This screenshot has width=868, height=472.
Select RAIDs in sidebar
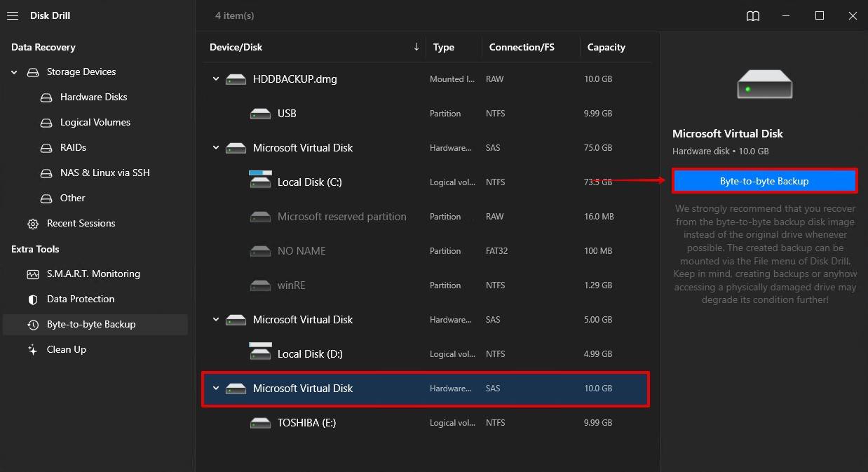click(73, 148)
